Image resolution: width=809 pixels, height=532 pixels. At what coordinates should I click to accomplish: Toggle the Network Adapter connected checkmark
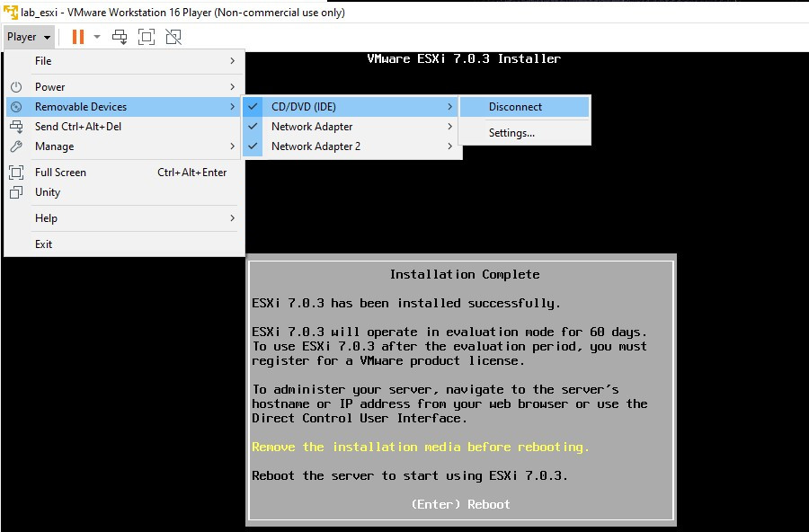tap(253, 127)
